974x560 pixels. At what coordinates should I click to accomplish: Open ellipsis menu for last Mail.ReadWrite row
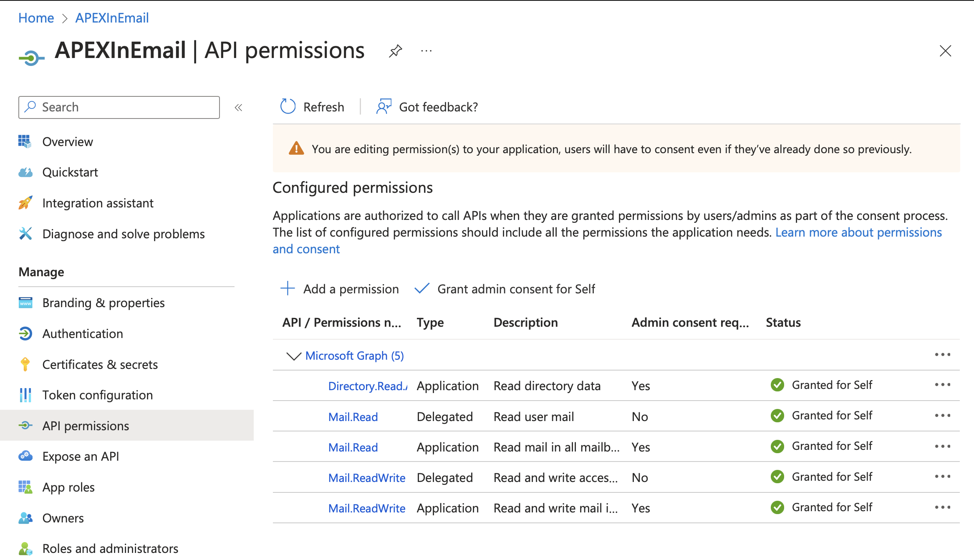click(x=942, y=507)
